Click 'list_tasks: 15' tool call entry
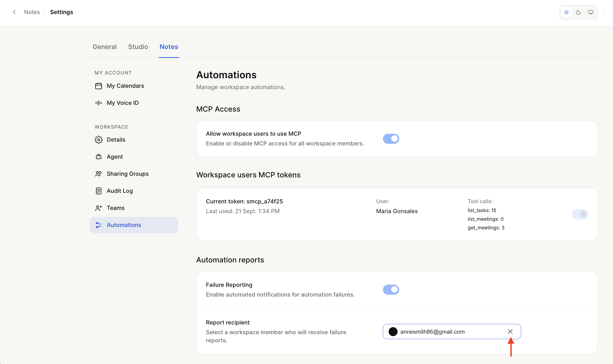Image resolution: width=613 pixels, height=364 pixels. pos(482,210)
